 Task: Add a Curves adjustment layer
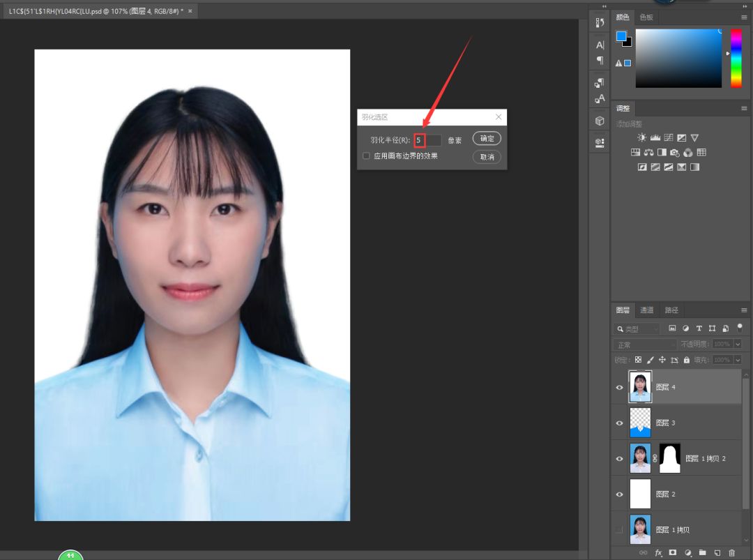point(668,138)
